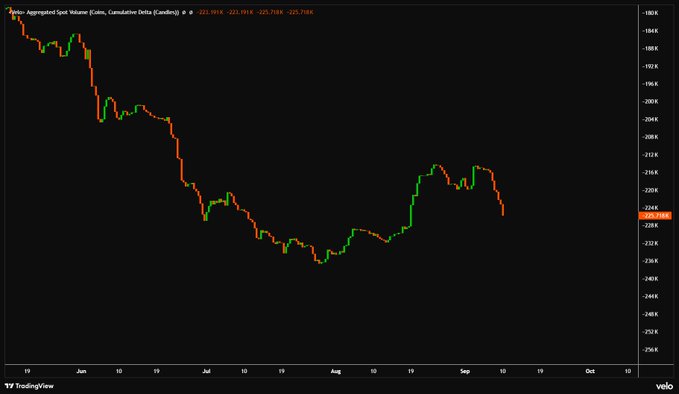Viewport: 679px width, 394px height.
Task: Click the -192K price axis label
Action: coord(650,66)
